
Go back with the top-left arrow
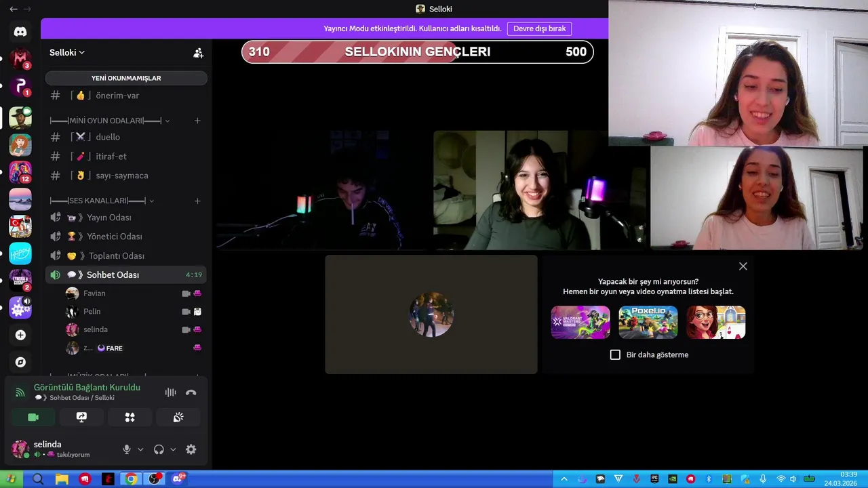click(x=13, y=9)
